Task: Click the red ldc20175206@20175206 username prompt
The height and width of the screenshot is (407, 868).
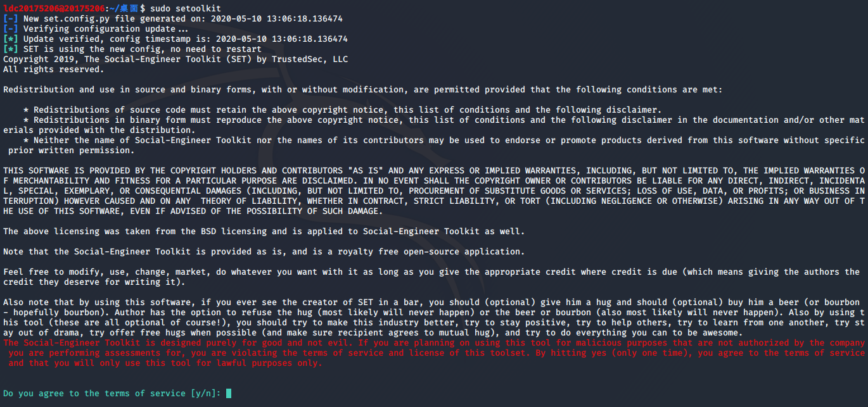Action: coord(53,8)
